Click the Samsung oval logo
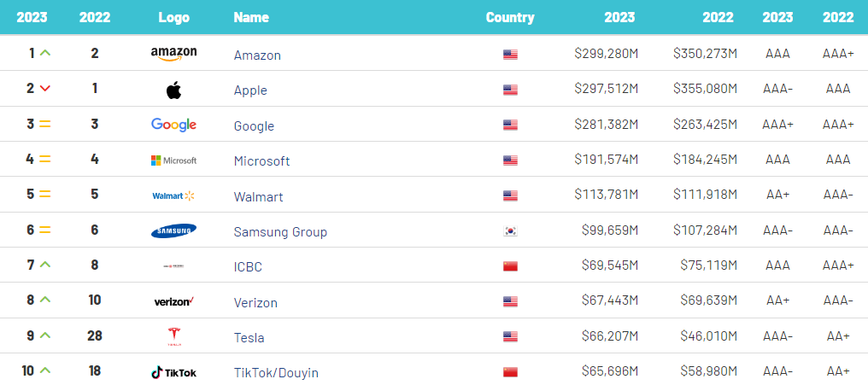Screen dimensions: 868x385 173,231
